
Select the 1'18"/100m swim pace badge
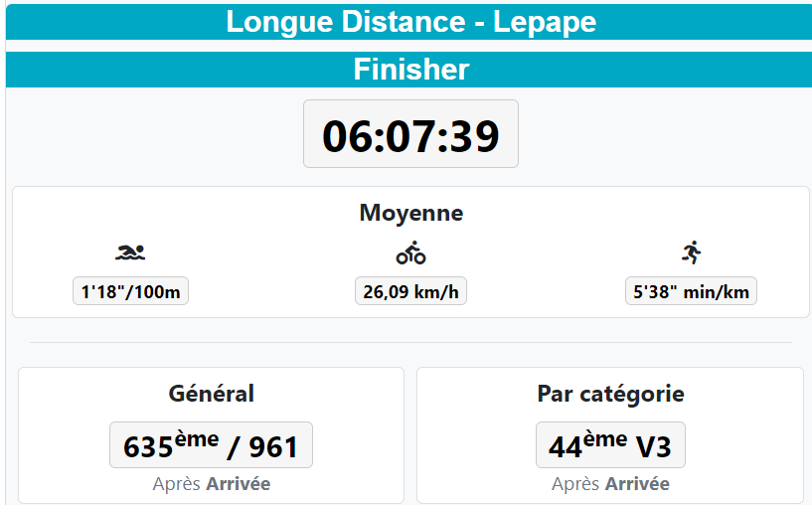point(130,291)
